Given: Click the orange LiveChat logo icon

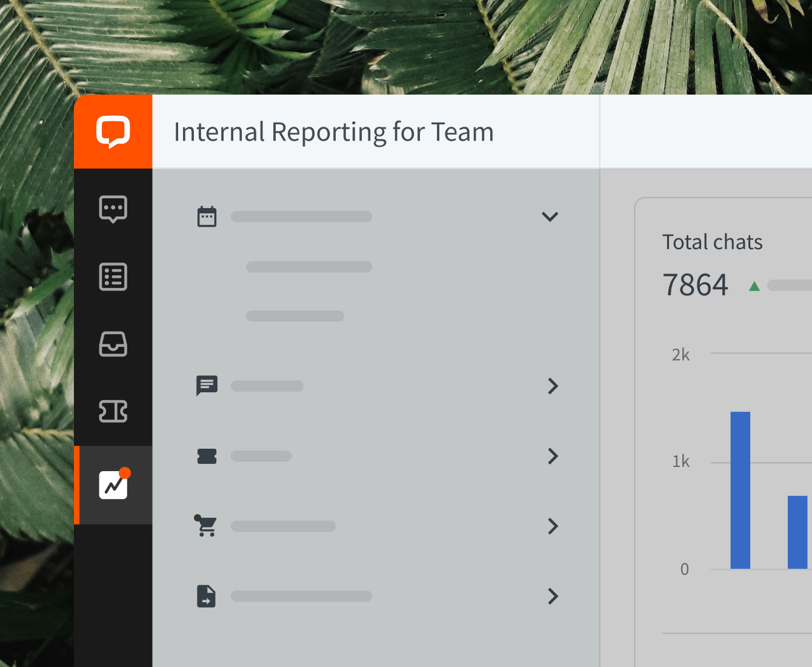Looking at the screenshot, I should pyautogui.click(x=113, y=132).
